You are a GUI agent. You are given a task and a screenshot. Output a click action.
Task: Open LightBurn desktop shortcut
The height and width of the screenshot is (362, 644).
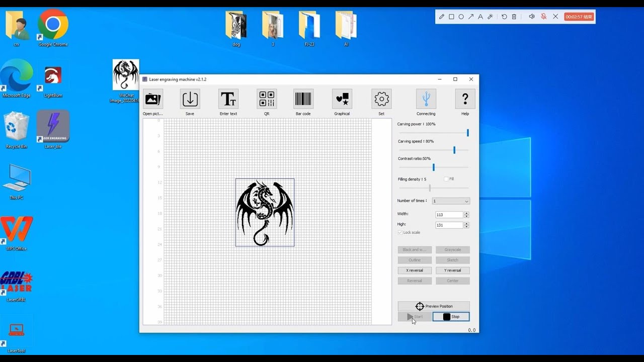tap(53, 80)
